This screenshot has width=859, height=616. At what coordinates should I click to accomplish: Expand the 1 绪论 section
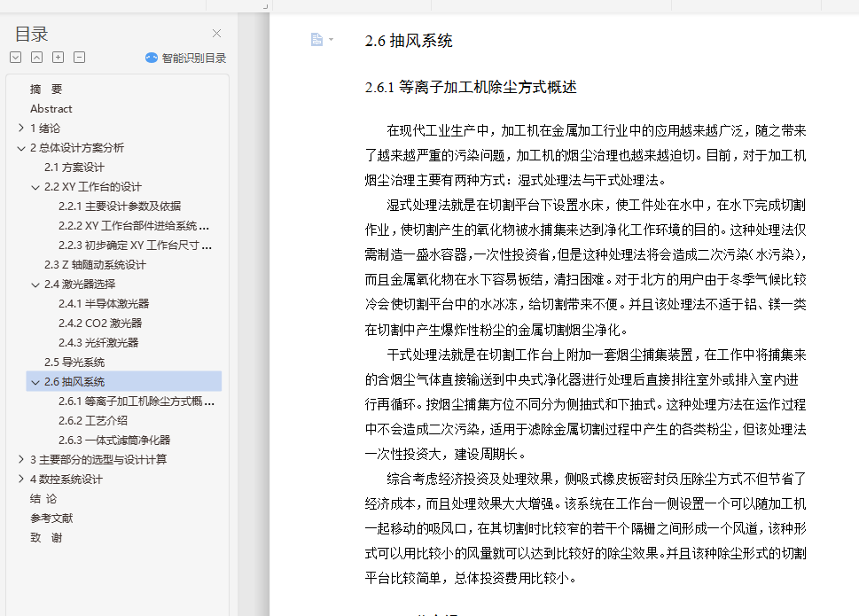[20, 129]
